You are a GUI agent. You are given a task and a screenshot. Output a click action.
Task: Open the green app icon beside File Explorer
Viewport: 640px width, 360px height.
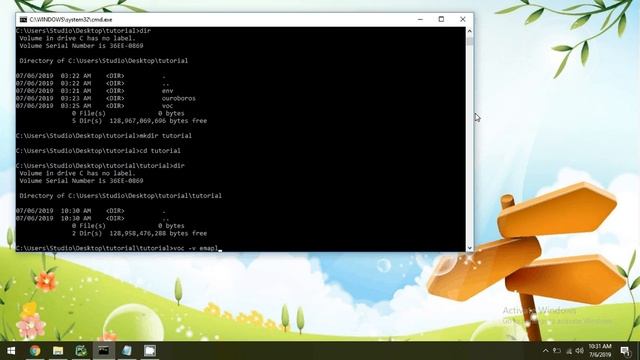[x=81, y=351]
